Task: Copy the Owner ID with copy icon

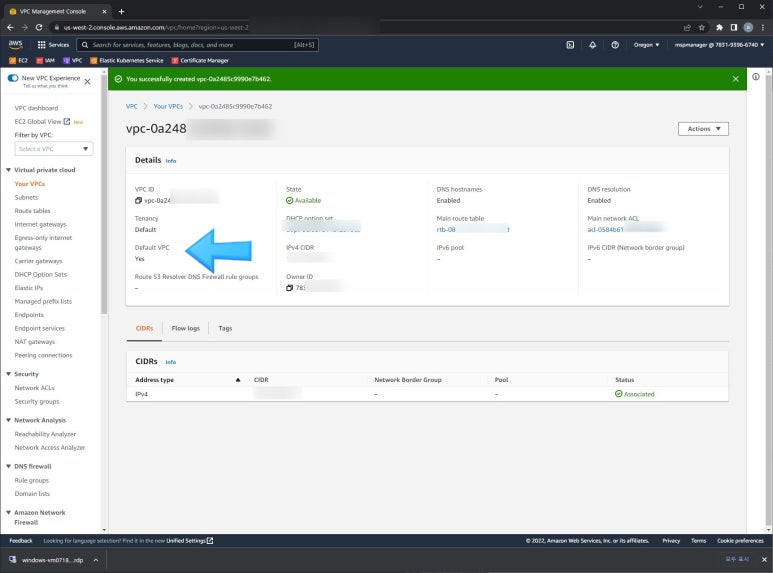Action: 289,288
